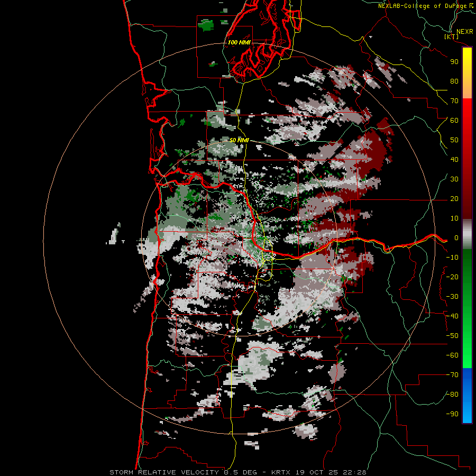Click the 0 value on the velocity scale
This screenshot has height=476, width=476.
456,237
